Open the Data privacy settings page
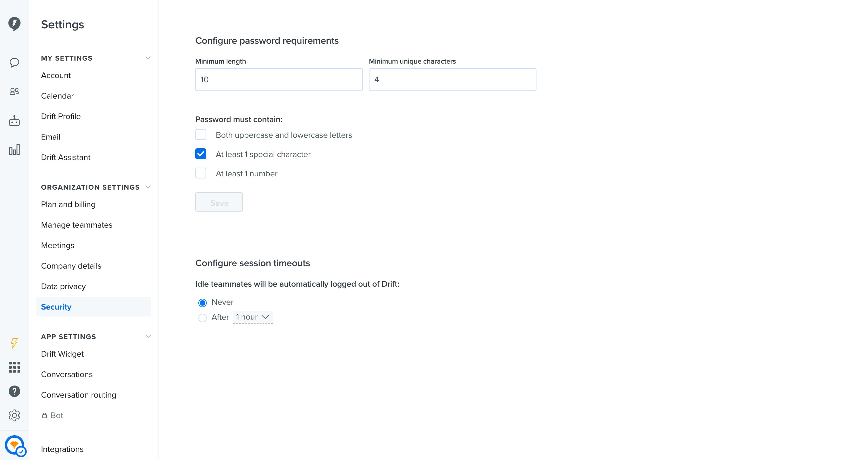 [x=63, y=286]
